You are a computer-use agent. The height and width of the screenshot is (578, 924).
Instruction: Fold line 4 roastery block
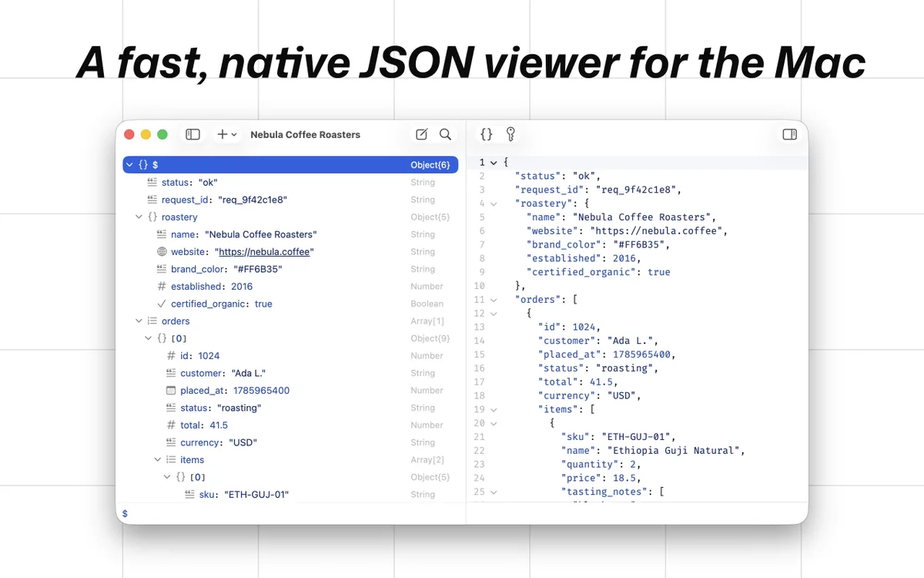494,204
